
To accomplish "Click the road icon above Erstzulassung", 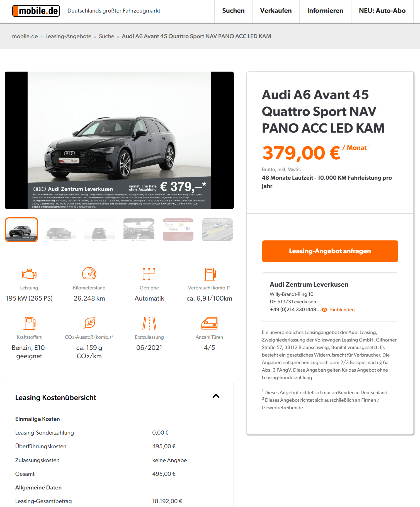I will [149, 323].
